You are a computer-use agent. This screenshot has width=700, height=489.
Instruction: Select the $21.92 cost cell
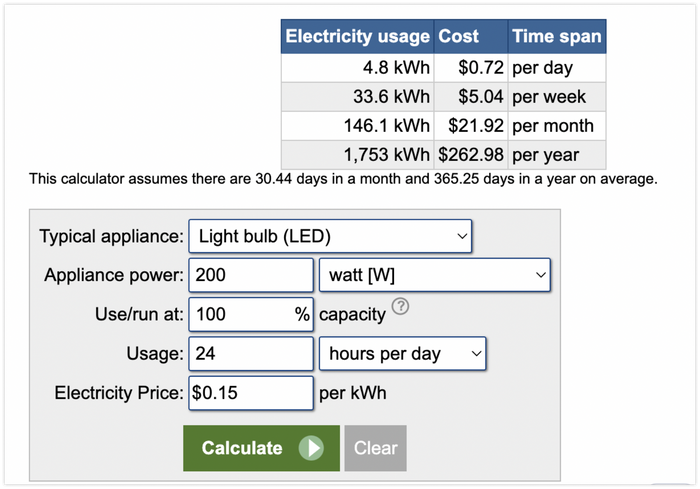tap(471, 126)
